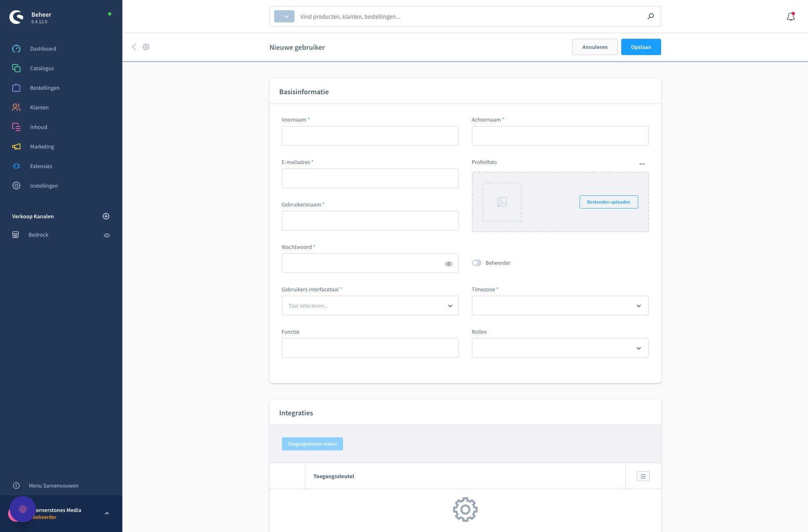Open settings gear next to back arrow
Screen dimensions: 808x532
click(146, 47)
